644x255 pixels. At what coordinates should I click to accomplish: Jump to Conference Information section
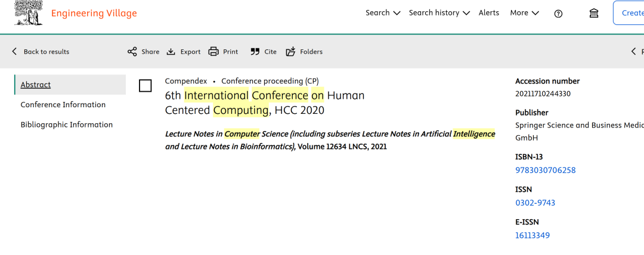pos(63,105)
